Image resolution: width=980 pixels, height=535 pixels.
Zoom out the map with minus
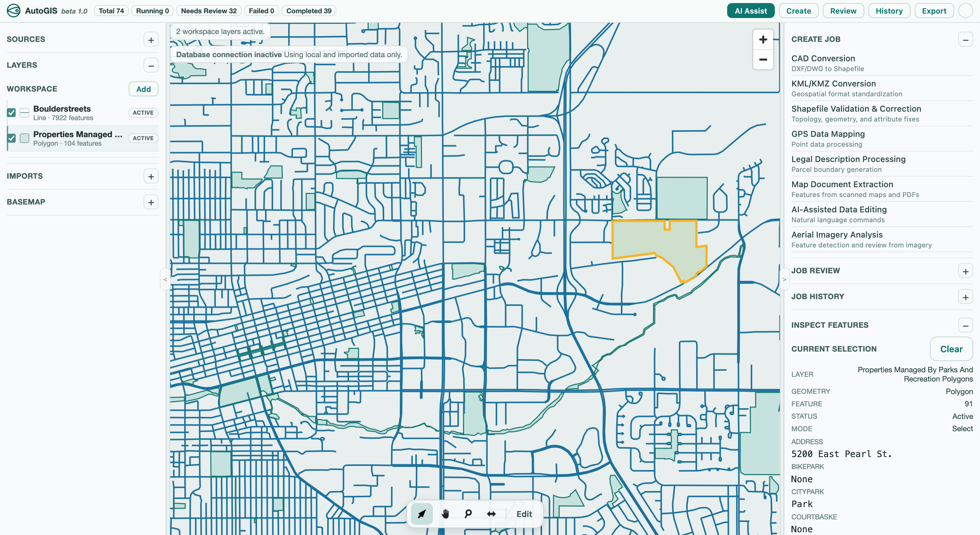(x=763, y=60)
